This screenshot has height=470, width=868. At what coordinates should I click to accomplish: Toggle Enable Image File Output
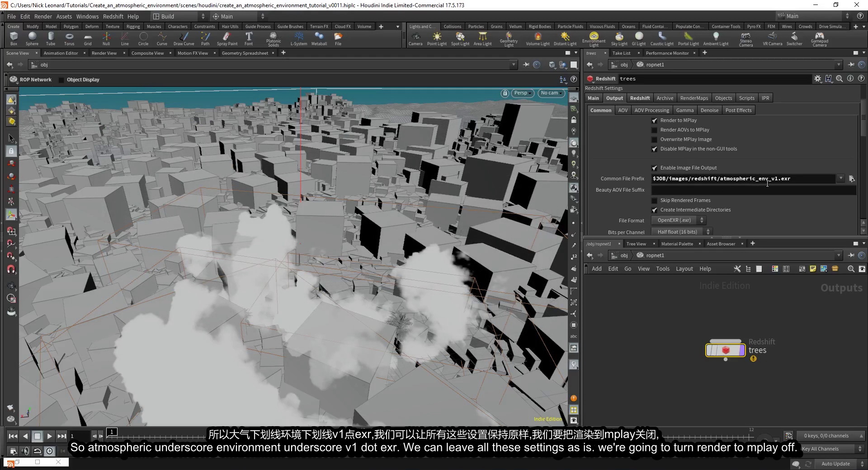click(654, 168)
